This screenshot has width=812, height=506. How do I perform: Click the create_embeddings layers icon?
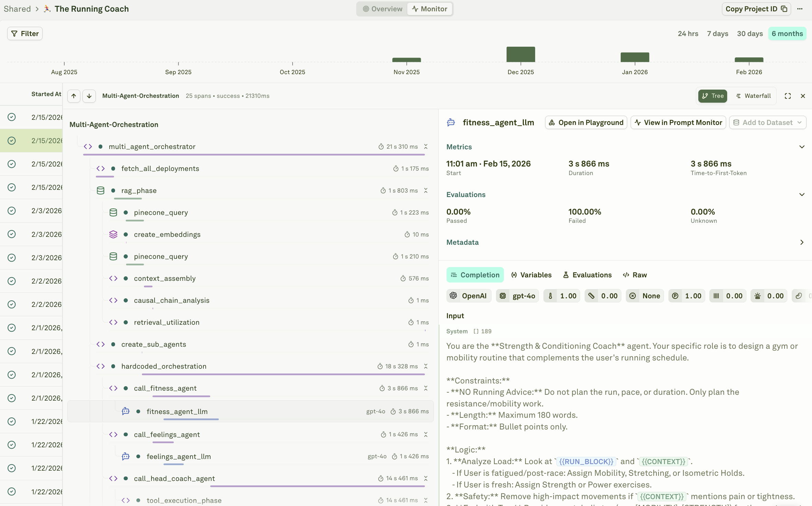pos(113,234)
